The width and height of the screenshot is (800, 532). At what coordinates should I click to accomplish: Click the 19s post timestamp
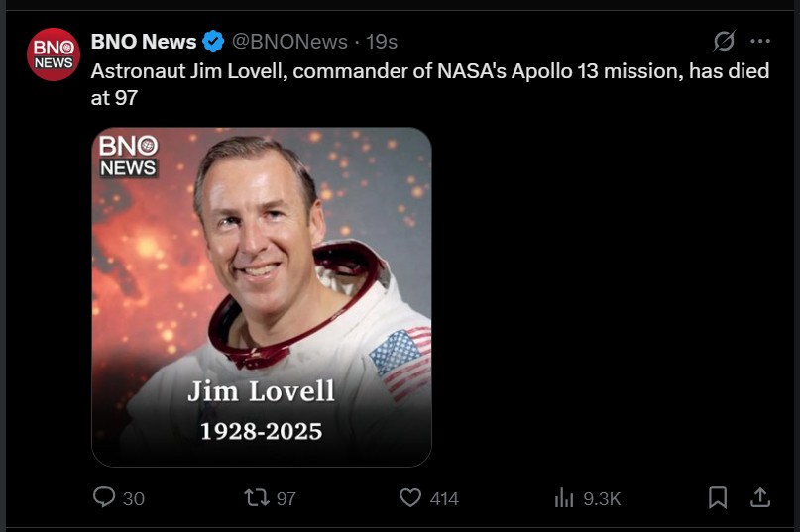pos(382,42)
